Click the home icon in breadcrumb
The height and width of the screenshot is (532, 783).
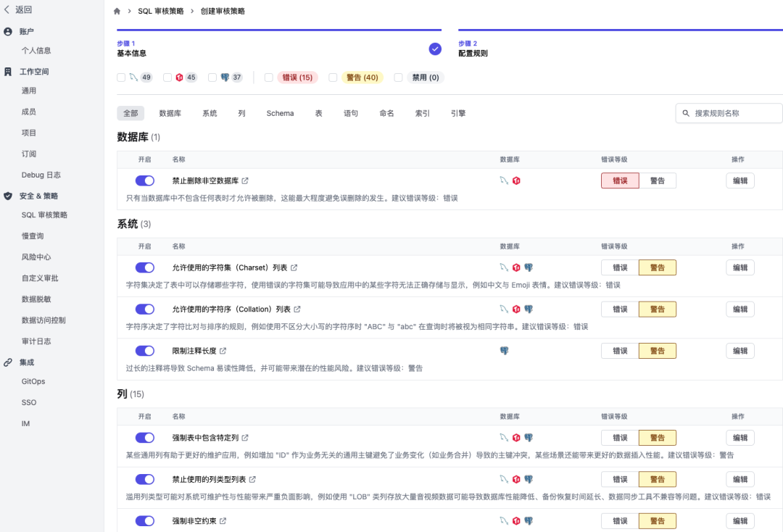pos(117,11)
